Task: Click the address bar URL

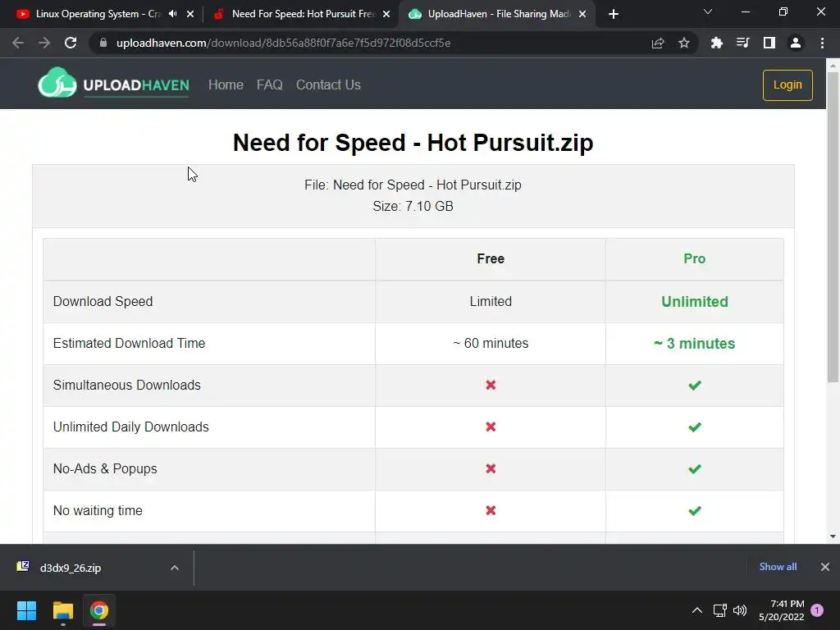Action: (283, 43)
